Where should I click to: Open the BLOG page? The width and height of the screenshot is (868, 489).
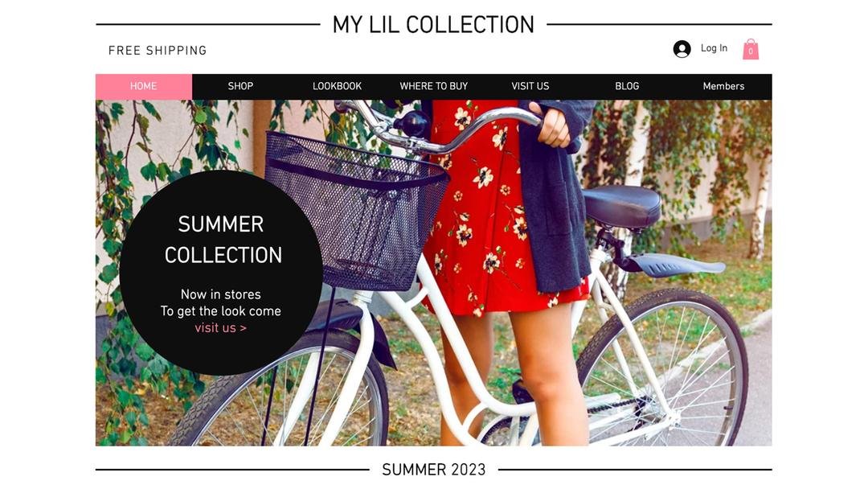(627, 86)
